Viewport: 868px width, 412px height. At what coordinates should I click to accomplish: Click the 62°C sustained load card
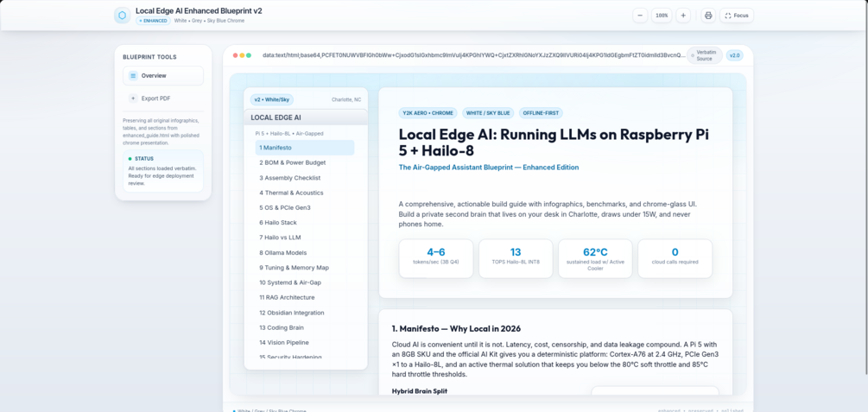(x=596, y=258)
